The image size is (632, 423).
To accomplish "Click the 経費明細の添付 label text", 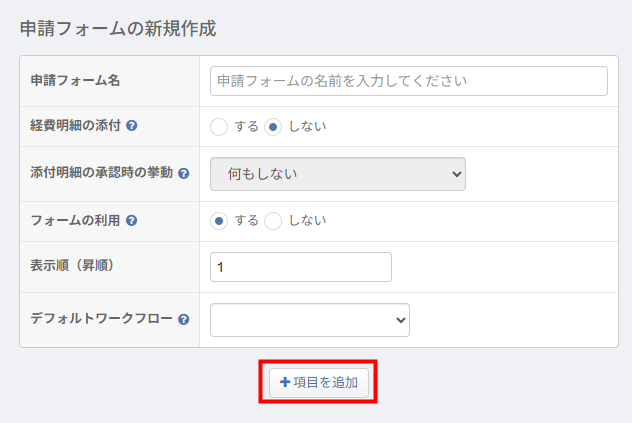I will pos(76,126).
